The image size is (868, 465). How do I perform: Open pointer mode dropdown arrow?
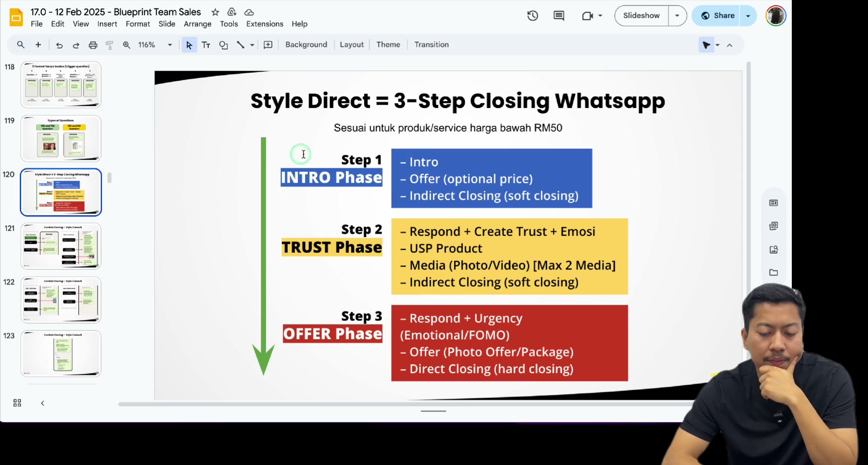coord(717,45)
